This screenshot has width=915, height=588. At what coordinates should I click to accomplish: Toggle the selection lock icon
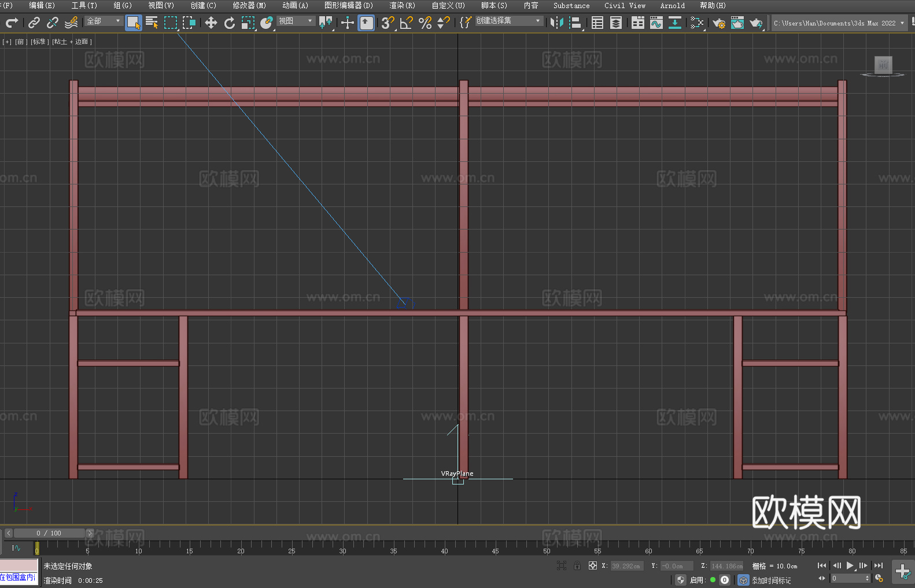pyautogui.click(x=577, y=565)
